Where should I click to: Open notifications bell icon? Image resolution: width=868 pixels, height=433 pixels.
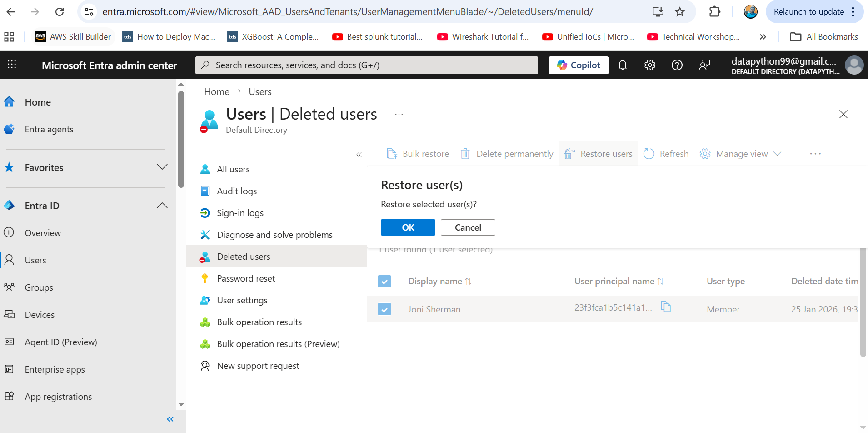[x=623, y=65]
